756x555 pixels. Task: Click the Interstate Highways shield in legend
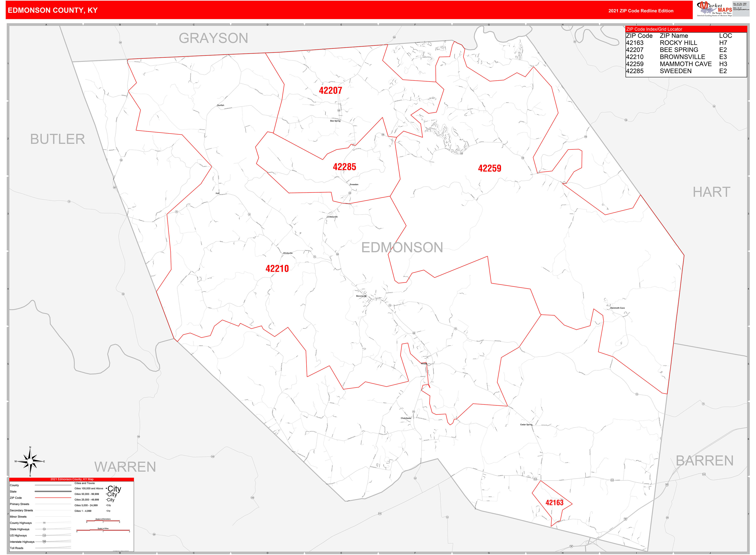(x=44, y=542)
